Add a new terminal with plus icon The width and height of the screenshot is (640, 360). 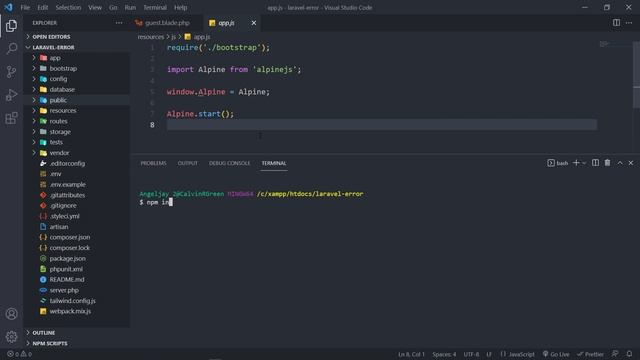(x=576, y=163)
